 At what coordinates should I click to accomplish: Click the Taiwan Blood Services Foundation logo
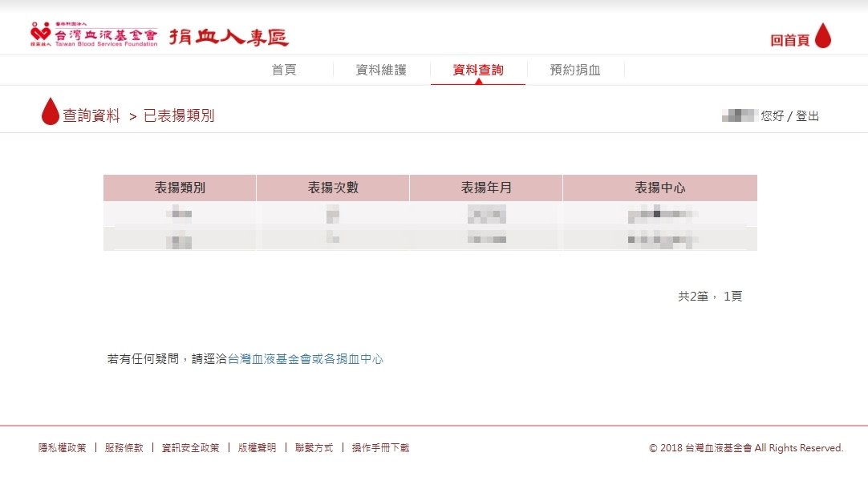point(94,36)
